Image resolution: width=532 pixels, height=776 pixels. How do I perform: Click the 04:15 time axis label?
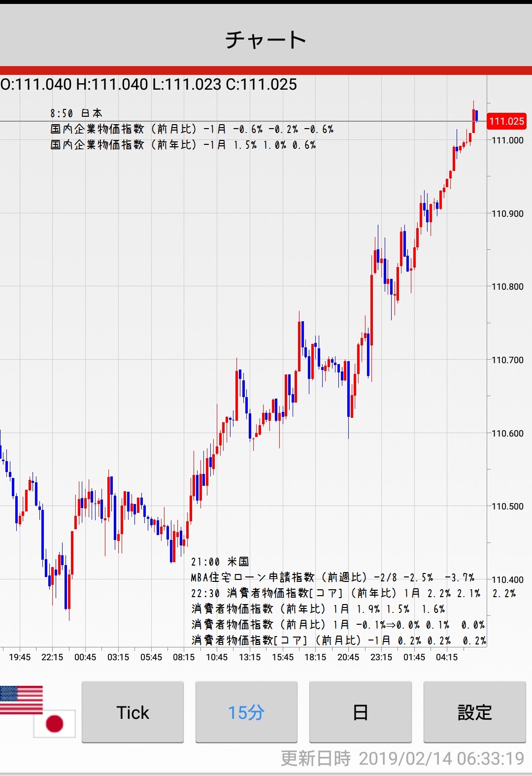pyautogui.click(x=447, y=657)
